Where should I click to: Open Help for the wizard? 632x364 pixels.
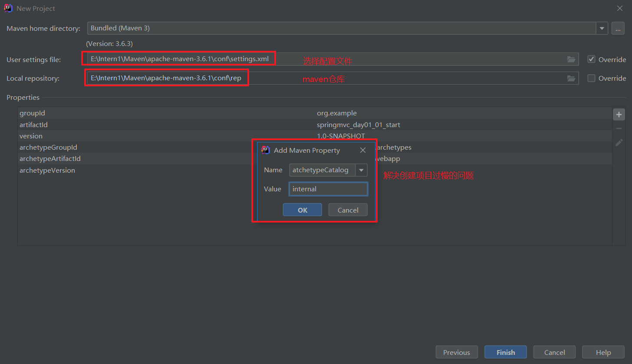(603, 352)
